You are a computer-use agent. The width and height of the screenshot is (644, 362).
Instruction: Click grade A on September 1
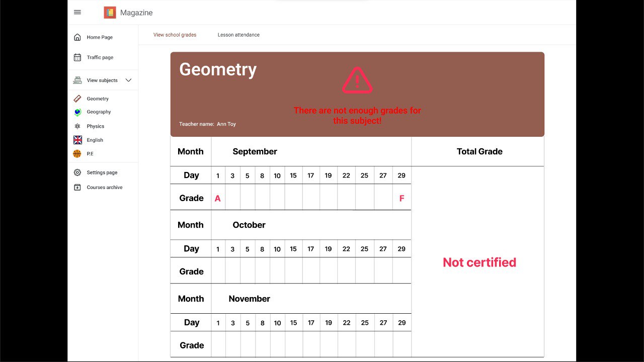[x=218, y=198]
